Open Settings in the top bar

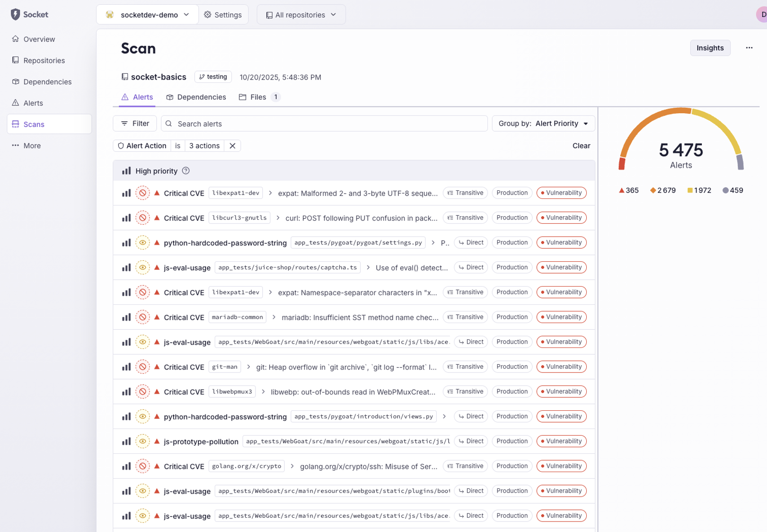pyautogui.click(x=223, y=15)
